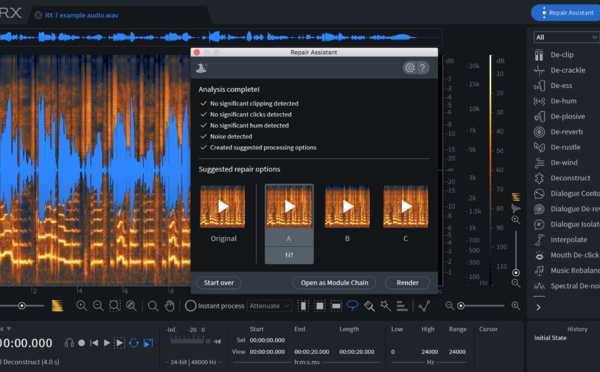This screenshot has width=600, height=372.
Task: Click the zoom tool magnifier
Action: [x=153, y=305]
